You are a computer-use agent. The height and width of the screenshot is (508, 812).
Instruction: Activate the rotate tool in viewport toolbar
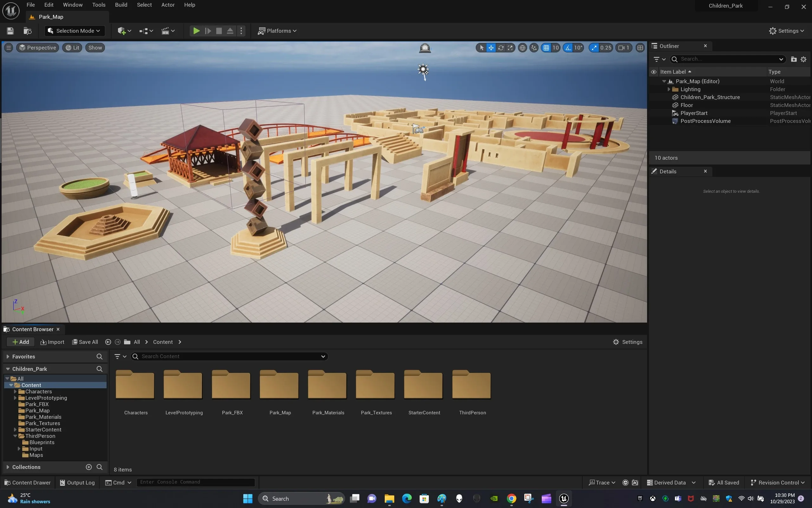[501, 48]
